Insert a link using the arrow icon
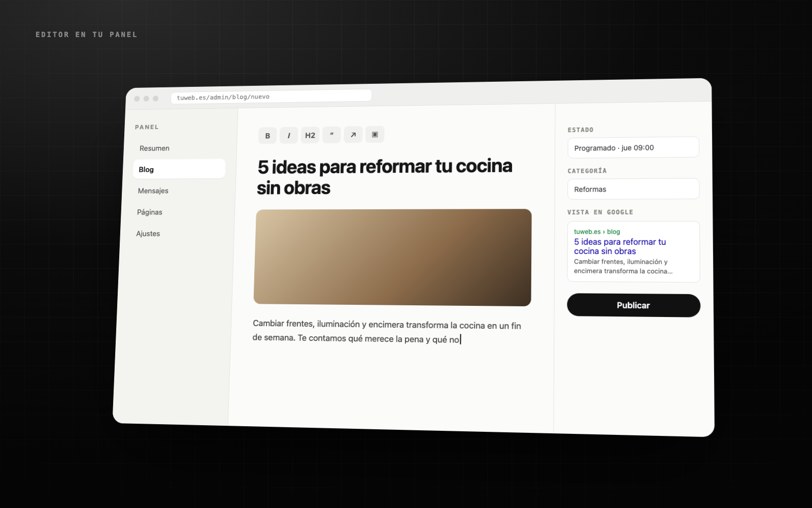812x508 pixels. [x=353, y=135]
